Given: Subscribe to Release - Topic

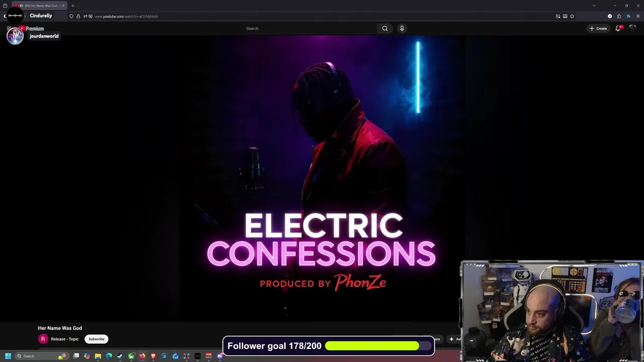Looking at the screenshot, I should (x=97, y=339).
